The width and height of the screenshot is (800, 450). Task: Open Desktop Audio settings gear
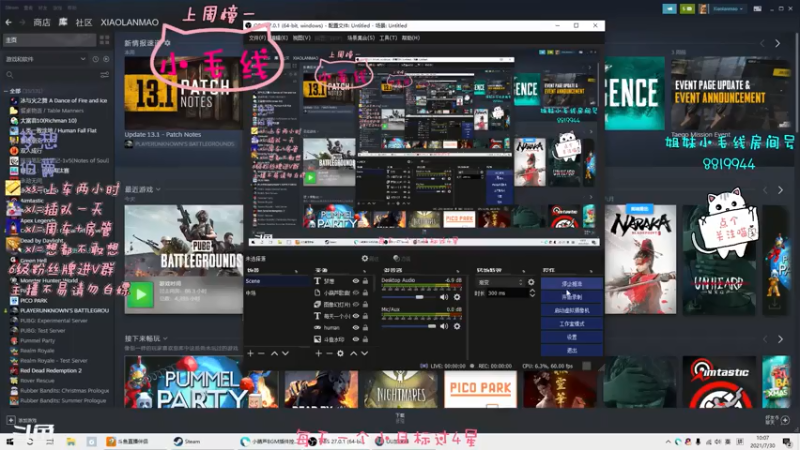tap(457, 297)
